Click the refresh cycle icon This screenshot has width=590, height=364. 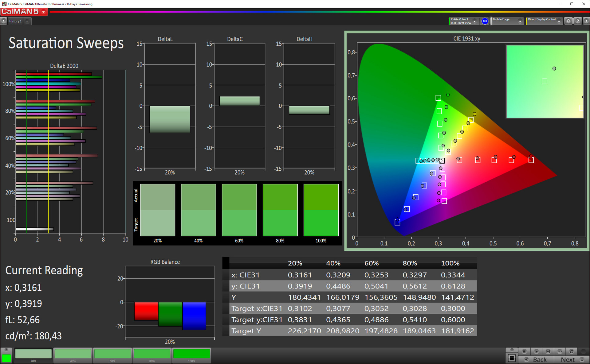pyautogui.click(x=571, y=351)
